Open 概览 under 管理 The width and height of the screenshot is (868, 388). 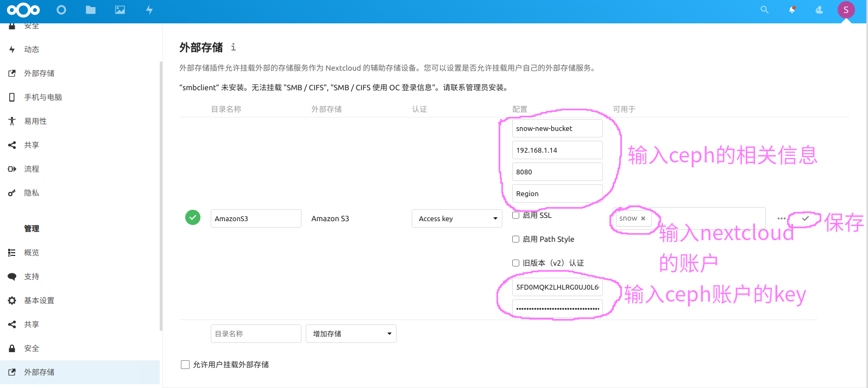32,253
